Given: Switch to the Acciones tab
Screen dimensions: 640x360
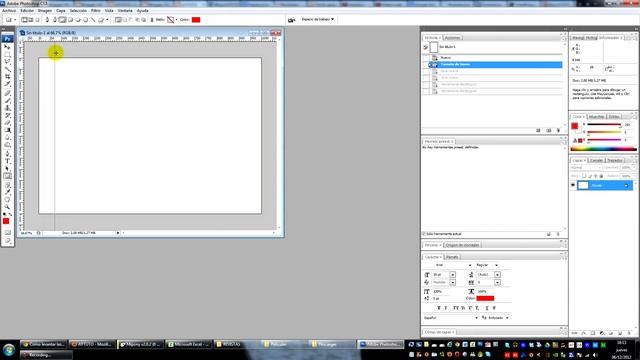Looking at the screenshot, I should click(x=452, y=38).
